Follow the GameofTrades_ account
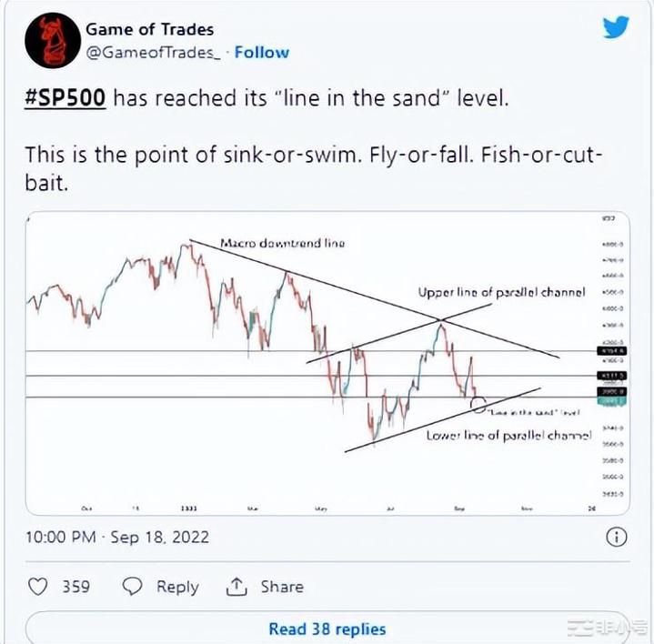This screenshot has height=644, width=654. (x=264, y=52)
